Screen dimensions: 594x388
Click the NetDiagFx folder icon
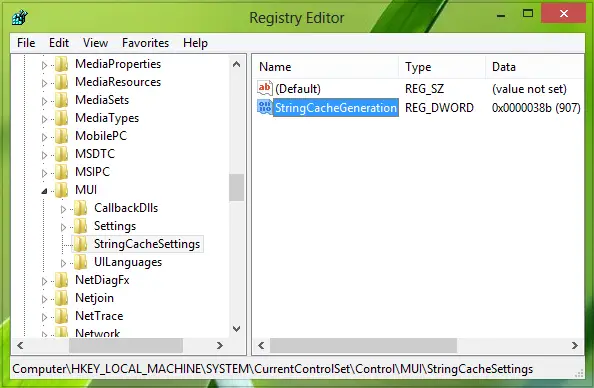point(61,280)
